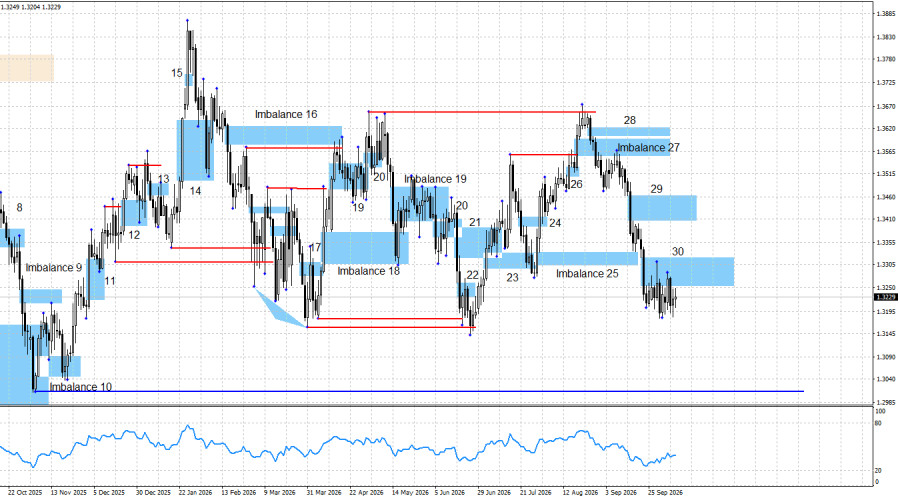
Task: Click the 22 Apr 2026 date label
Action: [x=366, y=493]
